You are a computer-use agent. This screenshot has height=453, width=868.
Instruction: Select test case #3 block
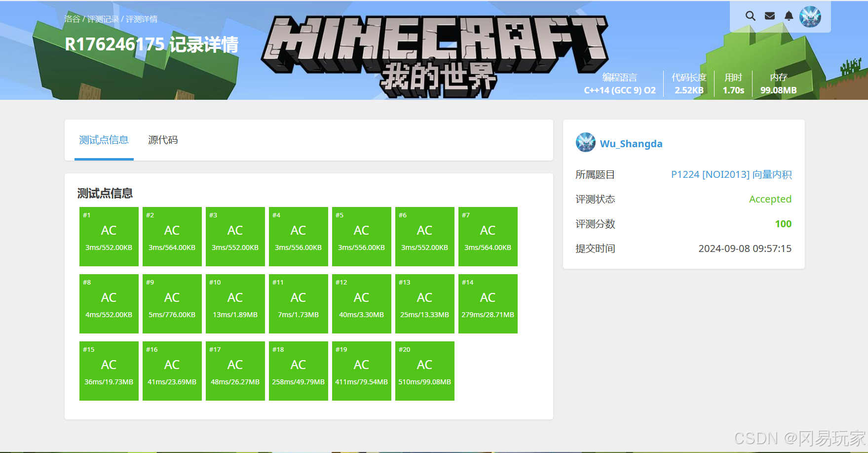(235, 237)
